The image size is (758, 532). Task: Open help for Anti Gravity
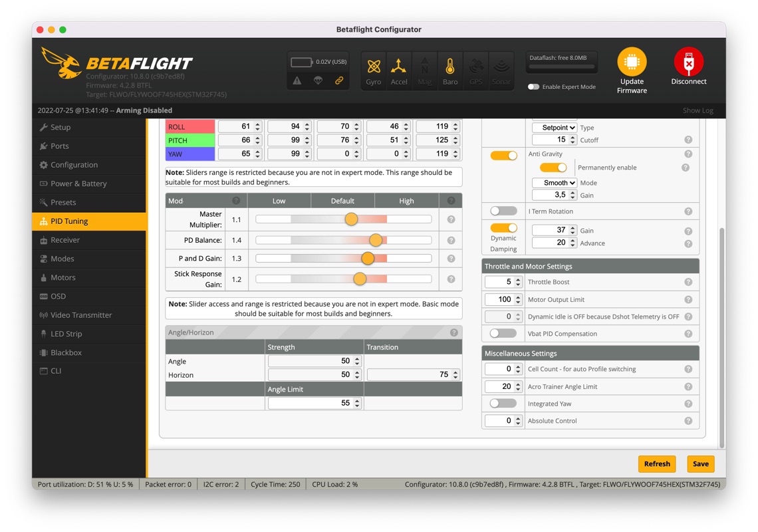(x=688, y=154)
